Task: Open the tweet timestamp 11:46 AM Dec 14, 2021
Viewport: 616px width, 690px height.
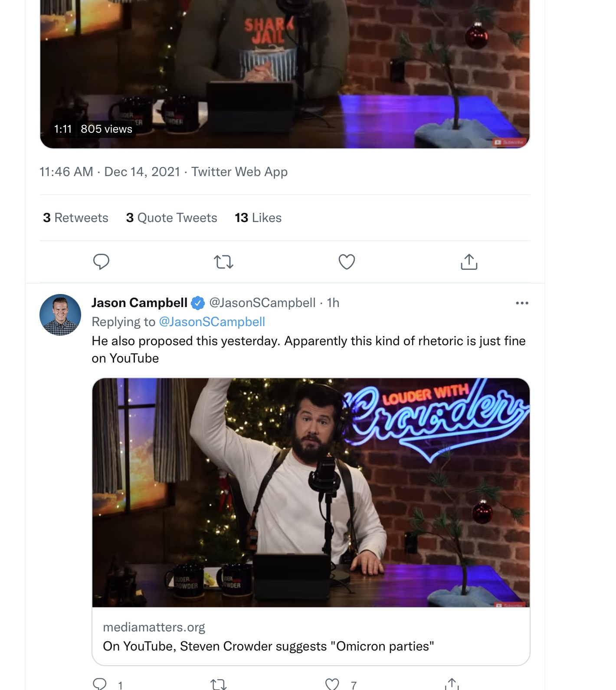Action: pyautogui.click(x=110, y=172)
